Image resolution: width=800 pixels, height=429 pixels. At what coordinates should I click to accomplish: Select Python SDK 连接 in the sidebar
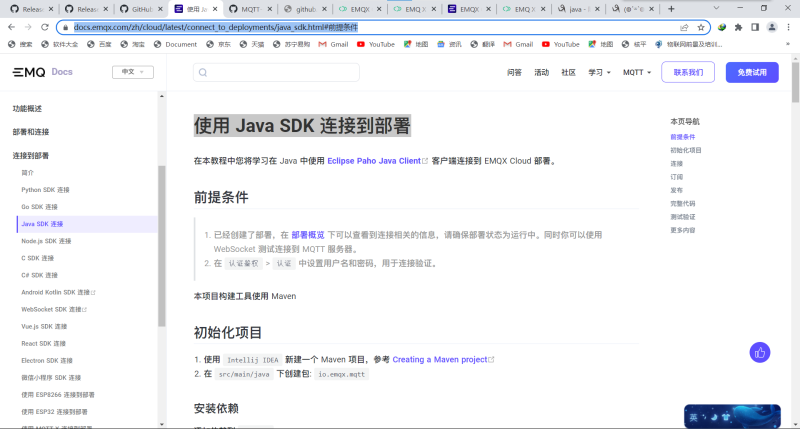click(x=45, y=190)
